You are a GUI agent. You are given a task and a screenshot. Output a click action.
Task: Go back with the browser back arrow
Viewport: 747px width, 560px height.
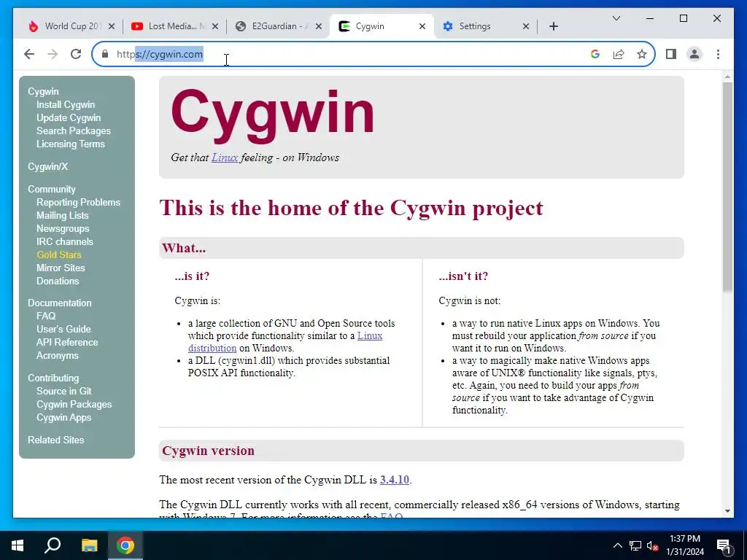[29, 54]
